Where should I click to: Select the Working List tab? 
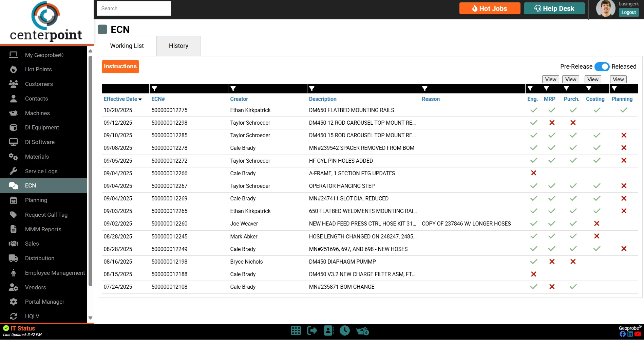point(127,46)
